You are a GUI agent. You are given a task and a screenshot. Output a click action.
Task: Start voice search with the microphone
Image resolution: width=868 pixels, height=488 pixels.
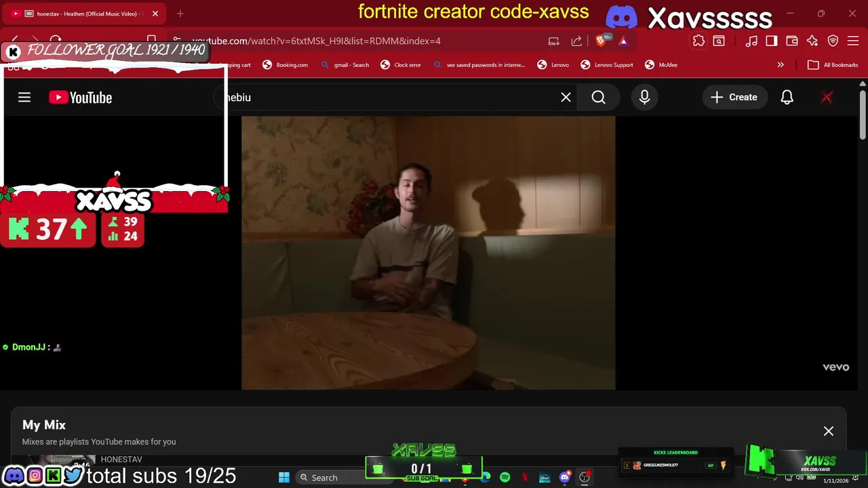pyautogui.click(x=644, y=98)
